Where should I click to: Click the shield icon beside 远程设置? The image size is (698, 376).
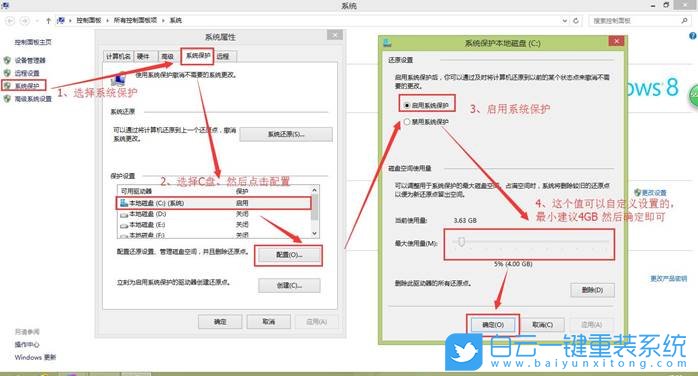(x=7, y=73)
